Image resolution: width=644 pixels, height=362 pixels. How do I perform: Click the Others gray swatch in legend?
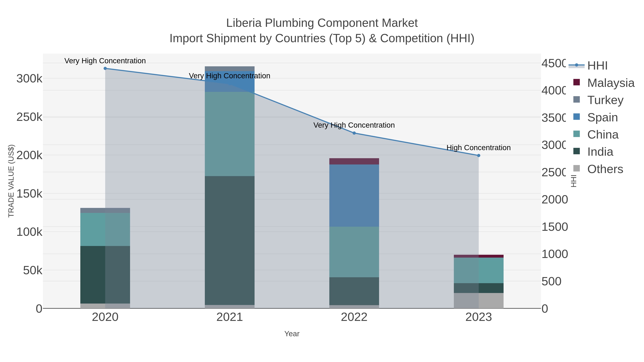pyautogui.click(x=576, y=168)
